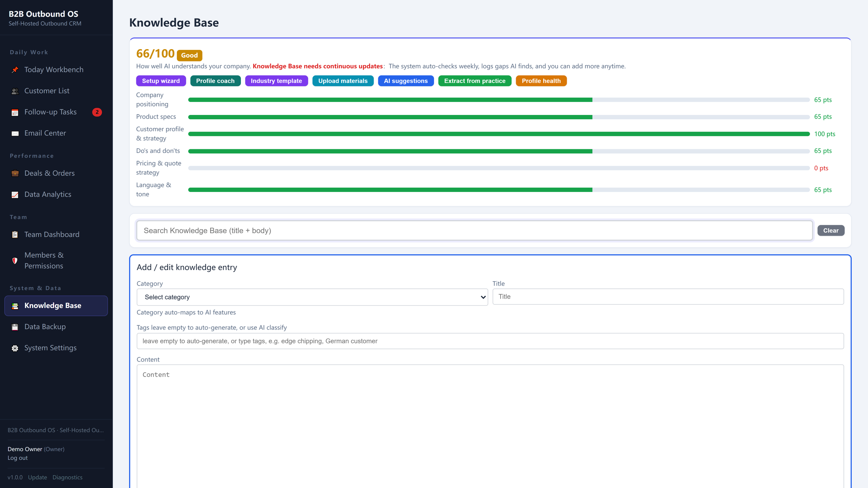
Task: Open Profile health
Action: point(541,81)
